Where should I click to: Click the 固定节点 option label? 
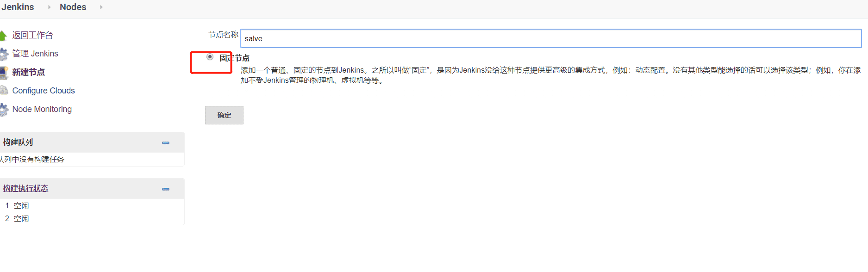click(234, 58)
